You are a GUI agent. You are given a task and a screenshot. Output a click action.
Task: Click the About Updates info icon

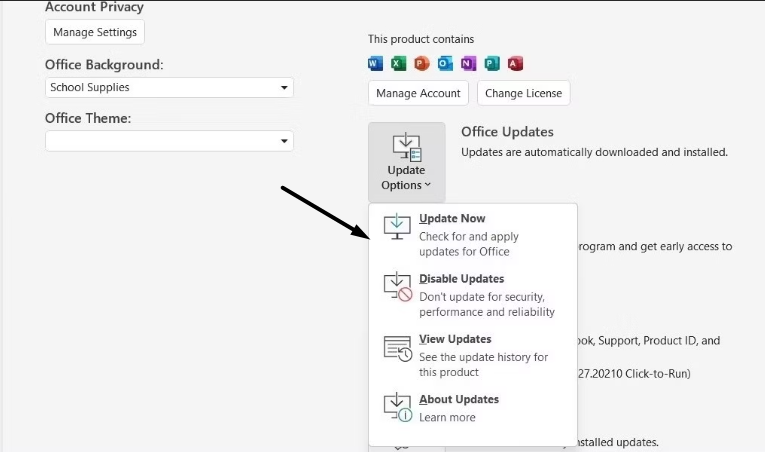point(397,406)
